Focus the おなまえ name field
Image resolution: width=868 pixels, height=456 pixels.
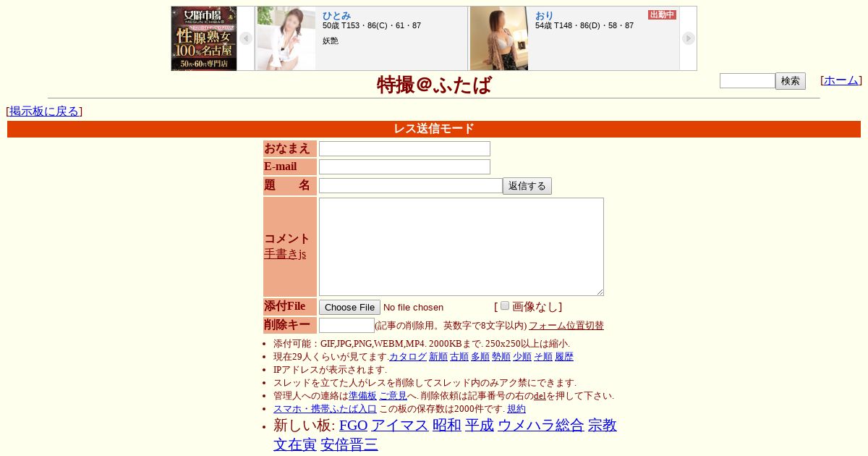tap(404, 148)
